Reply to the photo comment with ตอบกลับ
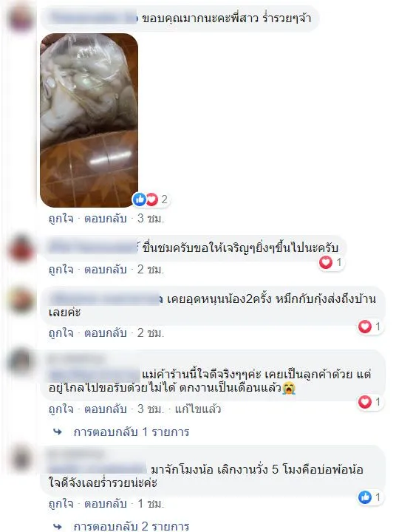This screenshot has width=413, height=532. point(105,219)
